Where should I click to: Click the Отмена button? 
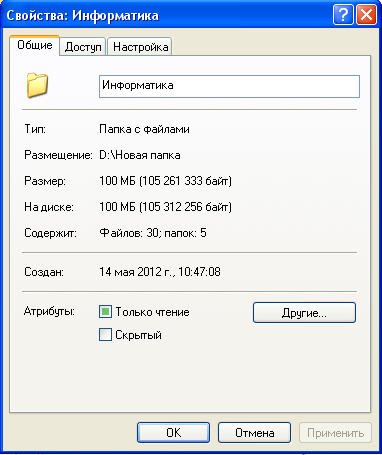click(254, 433)
